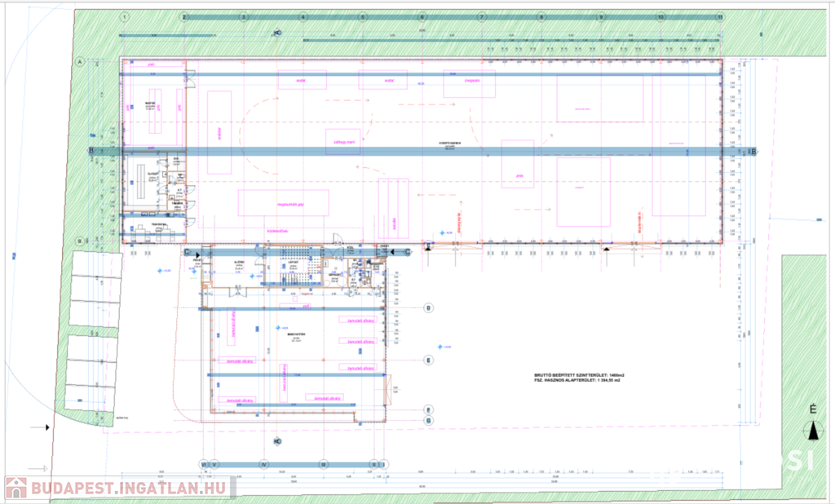The height and width of the screenshot is (504, 835).
Task: Select row axis marker A on left
Action: point(81,62)
